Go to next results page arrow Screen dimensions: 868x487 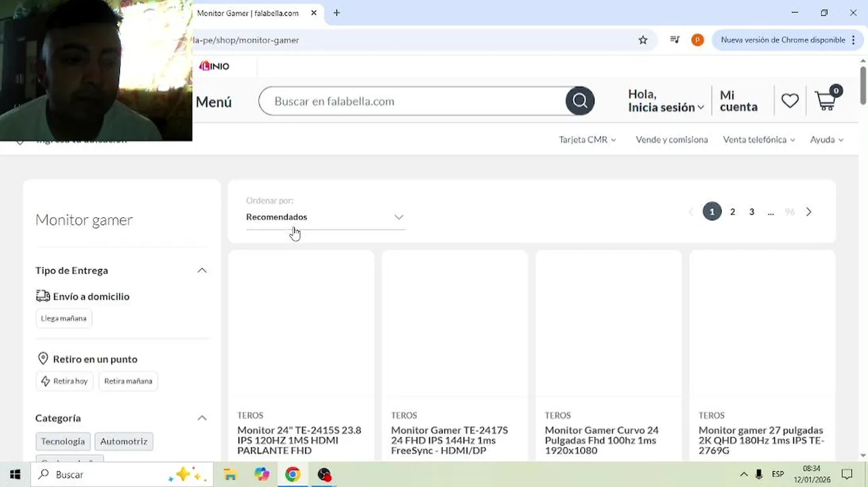pos(809,212)
